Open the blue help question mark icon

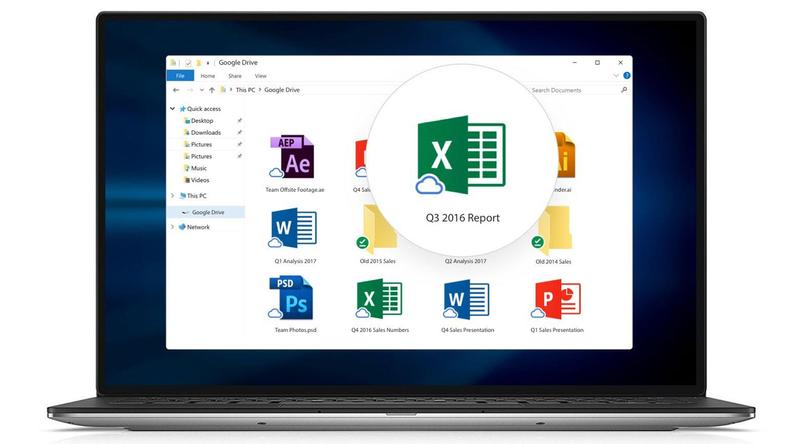(x=627, y=76)
